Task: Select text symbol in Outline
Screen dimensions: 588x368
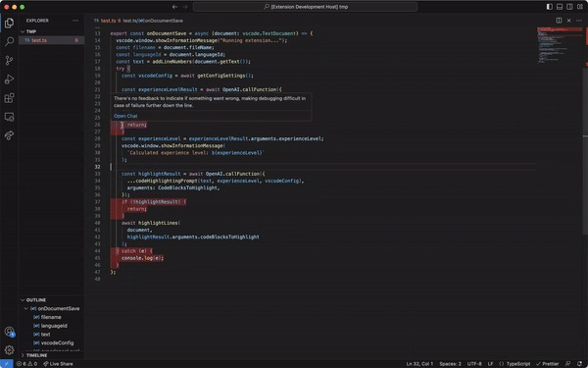Action: (45, 335)
